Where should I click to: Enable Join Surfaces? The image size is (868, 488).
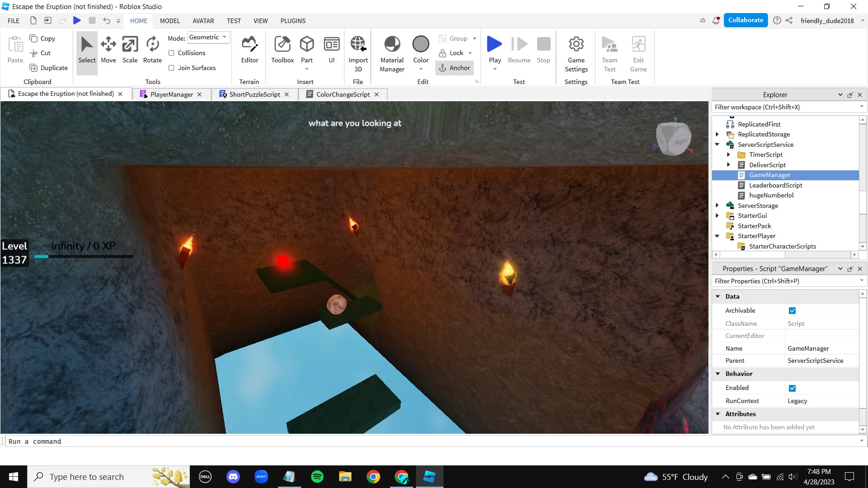172,68
